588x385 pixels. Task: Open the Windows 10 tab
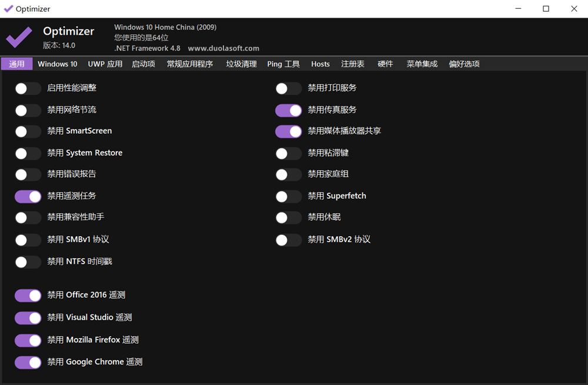58,64
